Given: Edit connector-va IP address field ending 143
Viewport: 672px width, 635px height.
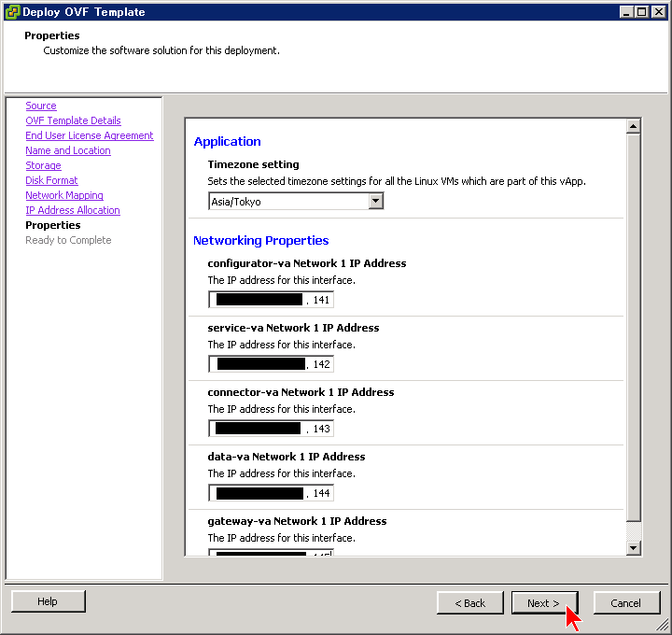Looking at the screenshot, I should click(x=271, y=429).
